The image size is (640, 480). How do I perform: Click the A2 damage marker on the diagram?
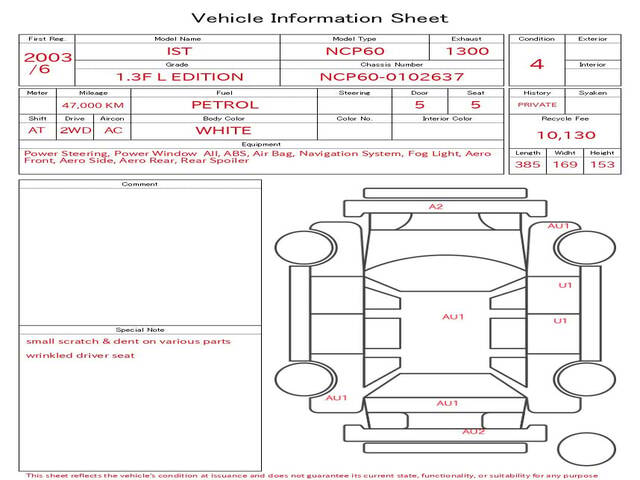pyautogui.click(x=435, y=207)
